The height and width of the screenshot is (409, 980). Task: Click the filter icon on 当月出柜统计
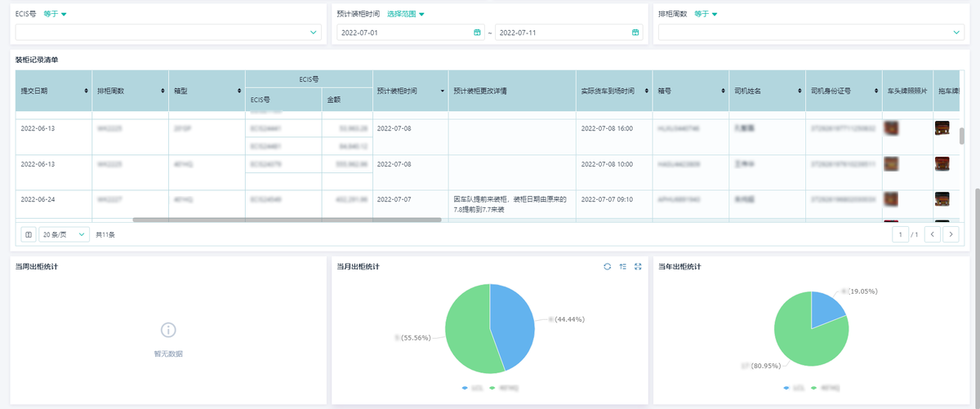(622, 266)
